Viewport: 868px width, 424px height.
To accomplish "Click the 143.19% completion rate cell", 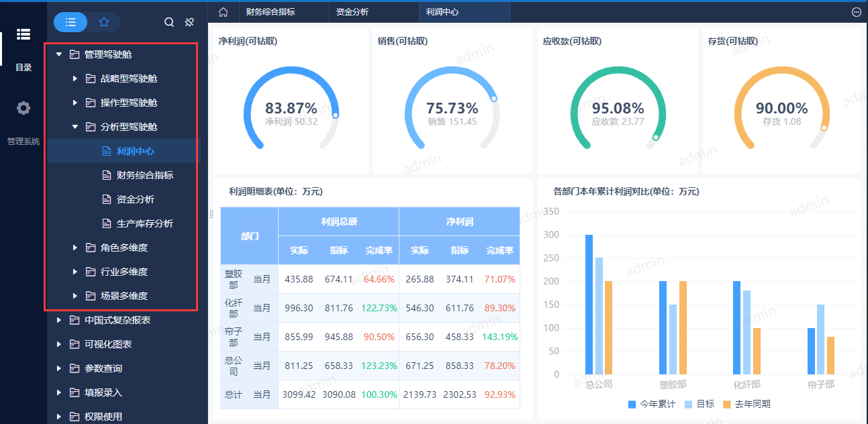I will pos(500,337).
